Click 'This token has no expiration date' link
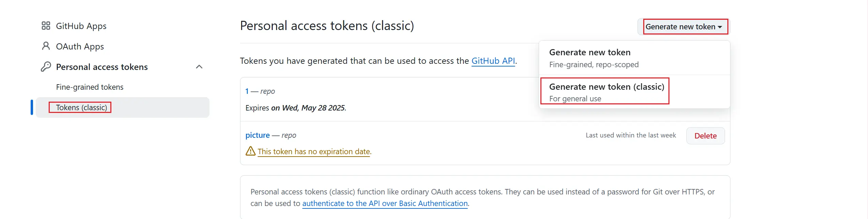Screen dimensions: 868x219 [x=314, y=151]
